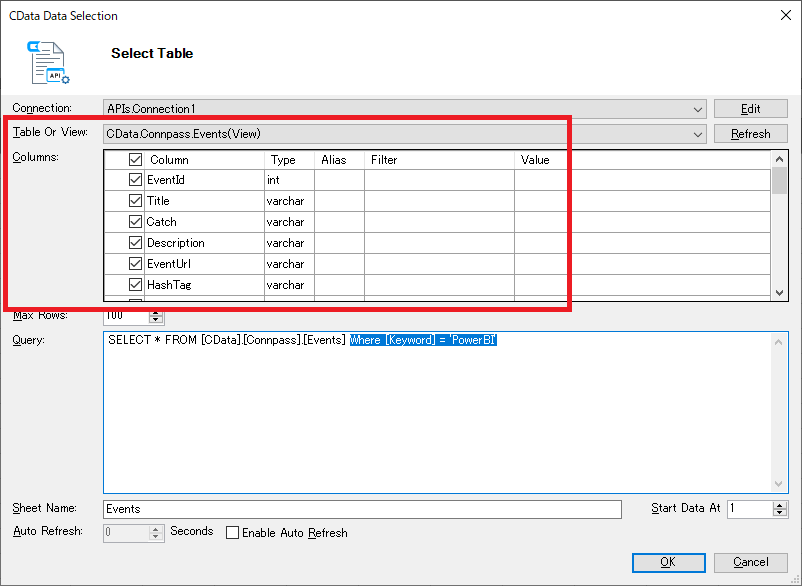Click the Description column name
Screen dimensions: 802x586
point(175,243)
